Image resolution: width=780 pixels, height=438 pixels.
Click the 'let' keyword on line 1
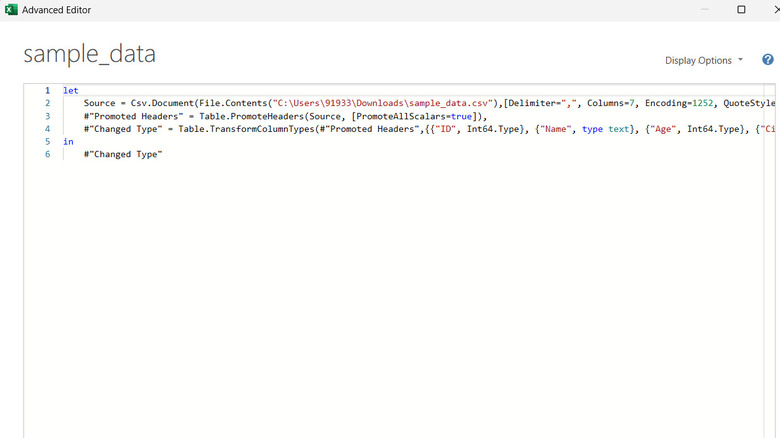click(x=71, y=91)
